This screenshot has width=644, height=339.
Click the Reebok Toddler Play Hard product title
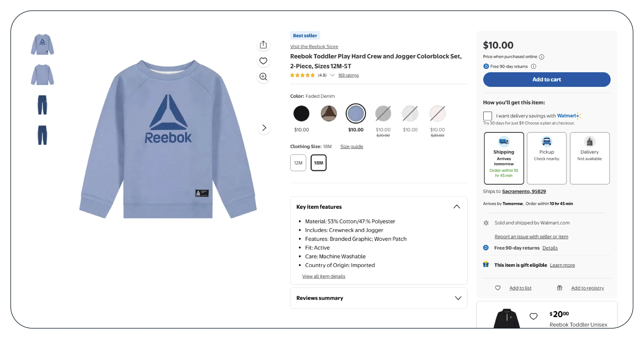click(x=376, y=61)
